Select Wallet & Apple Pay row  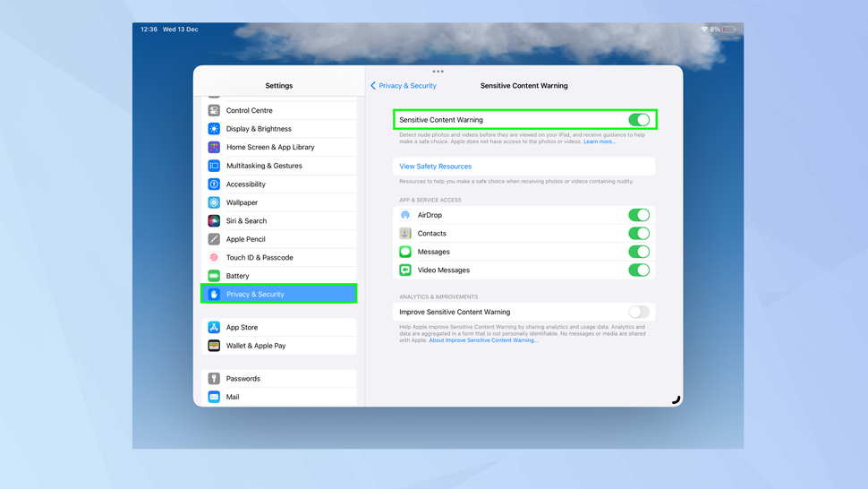click(279, 346)
